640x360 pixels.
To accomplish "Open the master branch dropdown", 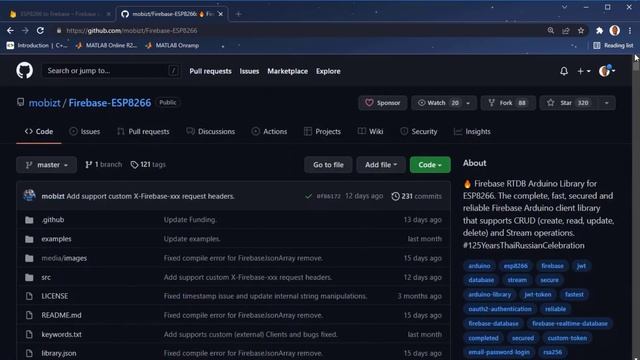I will tap(47, 165).
